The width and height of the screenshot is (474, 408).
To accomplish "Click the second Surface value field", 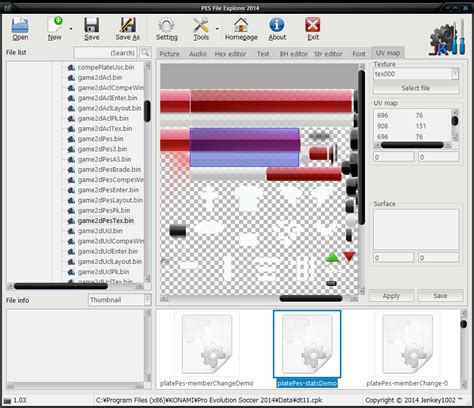I will coord(439,258).
